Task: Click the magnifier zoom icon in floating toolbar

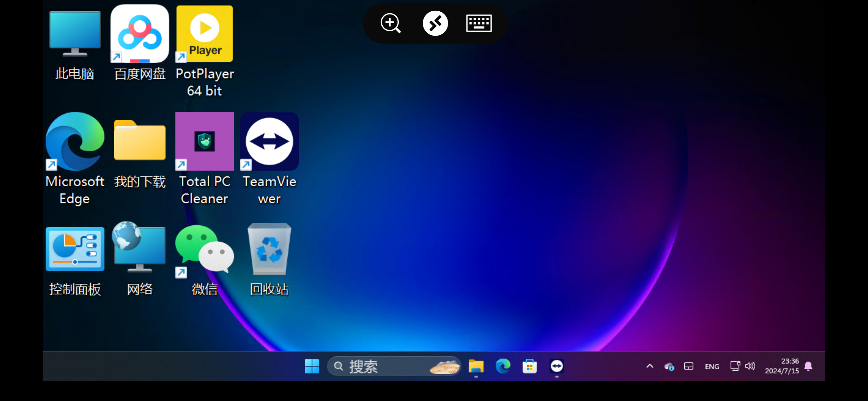Action: point(390,23)
